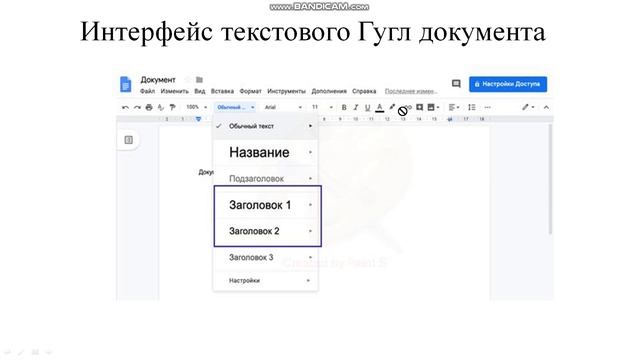The height and width of the screenshot is (360, 640).
Task: Expand submenu arrow beside Заголовок 2
Action: click(310, 231)
